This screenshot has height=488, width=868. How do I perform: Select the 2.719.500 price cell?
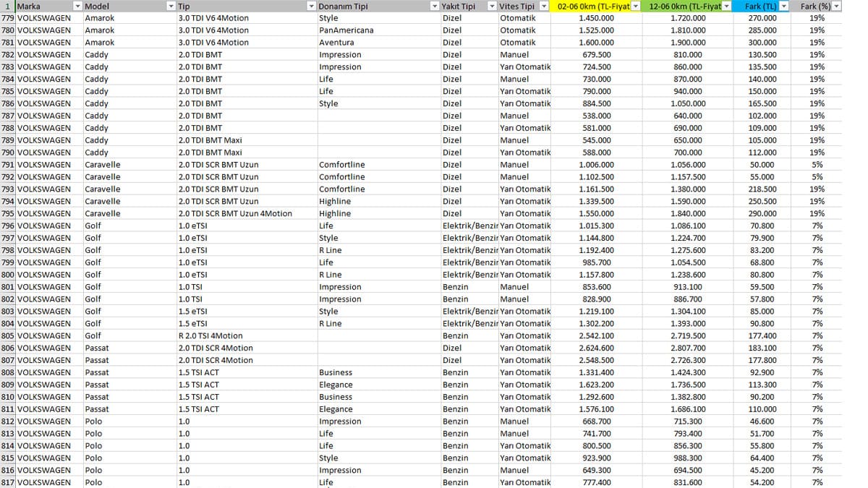(688, 335)
